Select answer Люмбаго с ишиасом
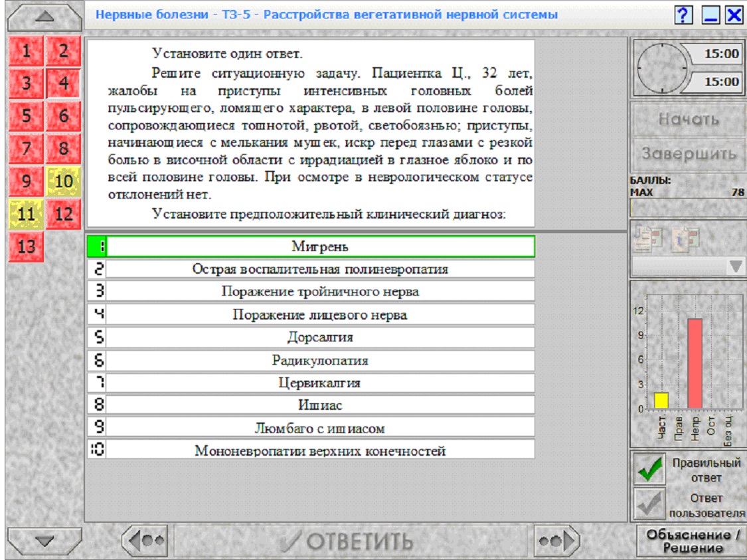Viewport: 747px width, 560px height. (311, 428)
